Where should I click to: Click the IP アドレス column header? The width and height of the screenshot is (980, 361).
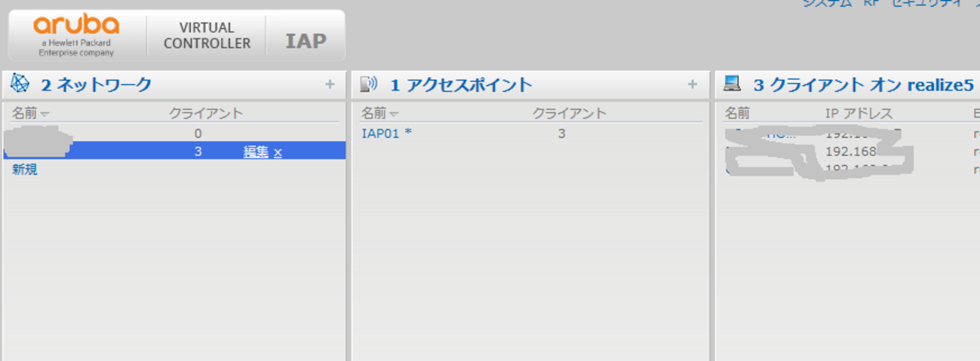(x=859, y=114)
